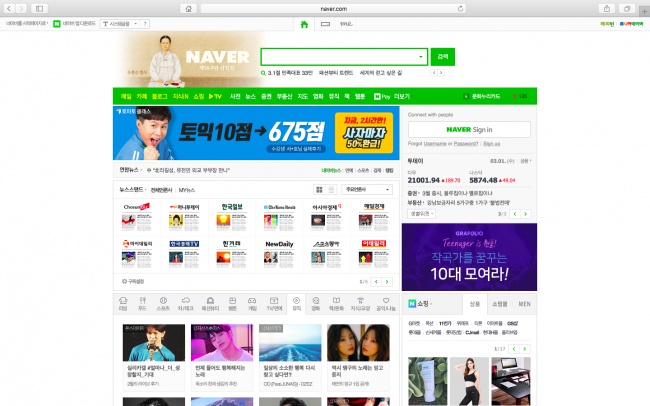
Task: Click the Naver search input field
Action: point(338,57)
